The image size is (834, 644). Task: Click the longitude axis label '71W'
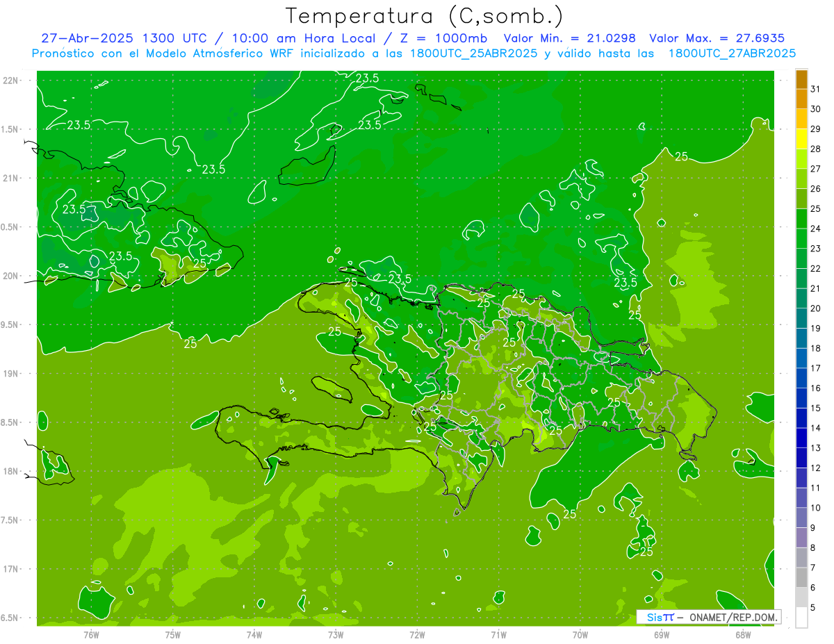point(498,634)
